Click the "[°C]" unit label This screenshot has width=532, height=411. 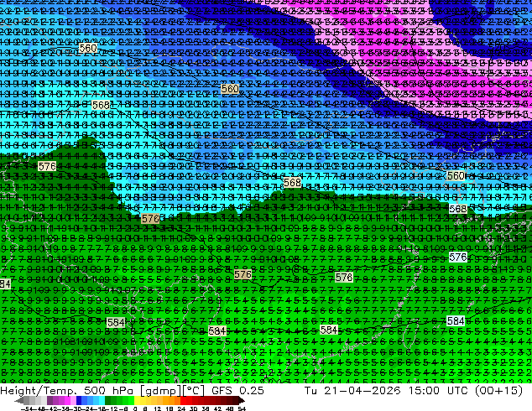193,391
